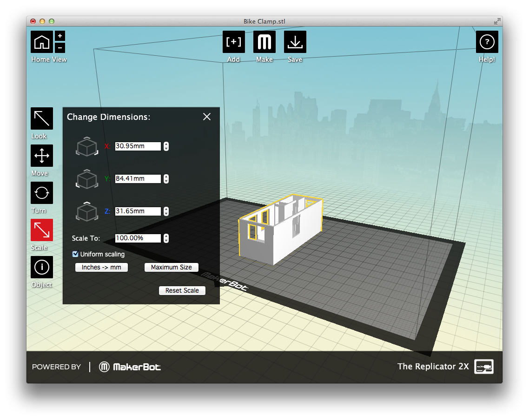529x420 pixels.
Task: Uncheck the Uniform scaling checkbox
Action: tap(75, 254)
